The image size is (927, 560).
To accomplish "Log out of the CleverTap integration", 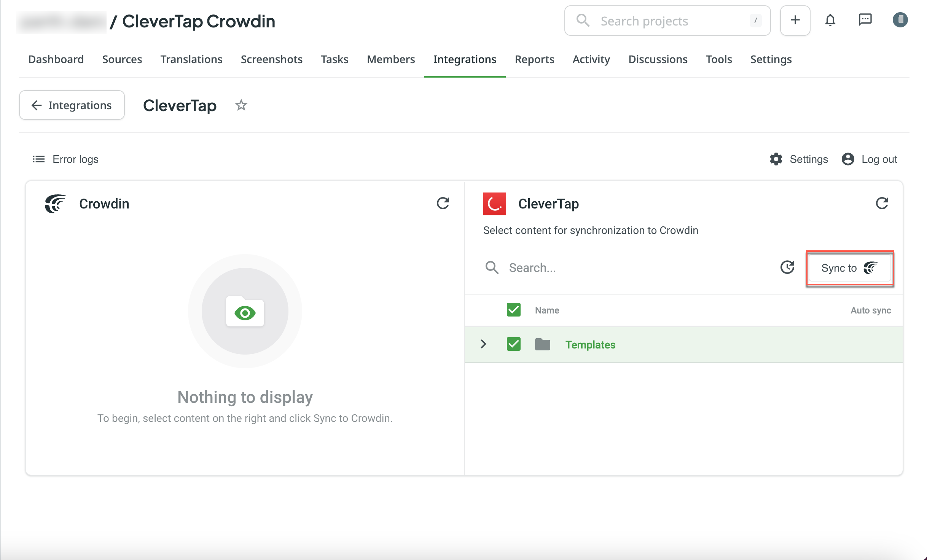I will click(869, 159).
